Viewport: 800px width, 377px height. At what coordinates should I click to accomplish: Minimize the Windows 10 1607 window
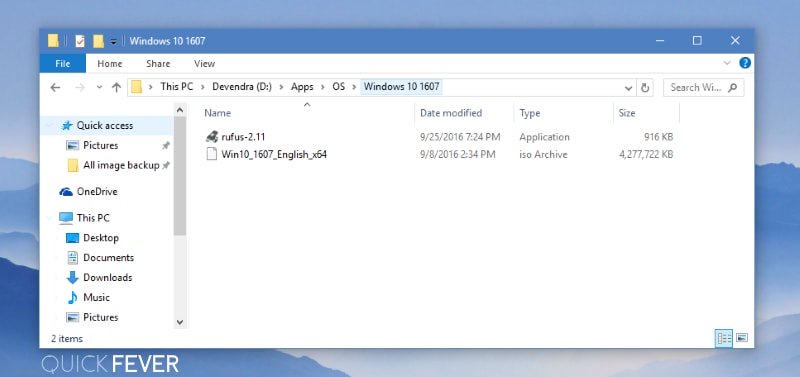(661, 41)
